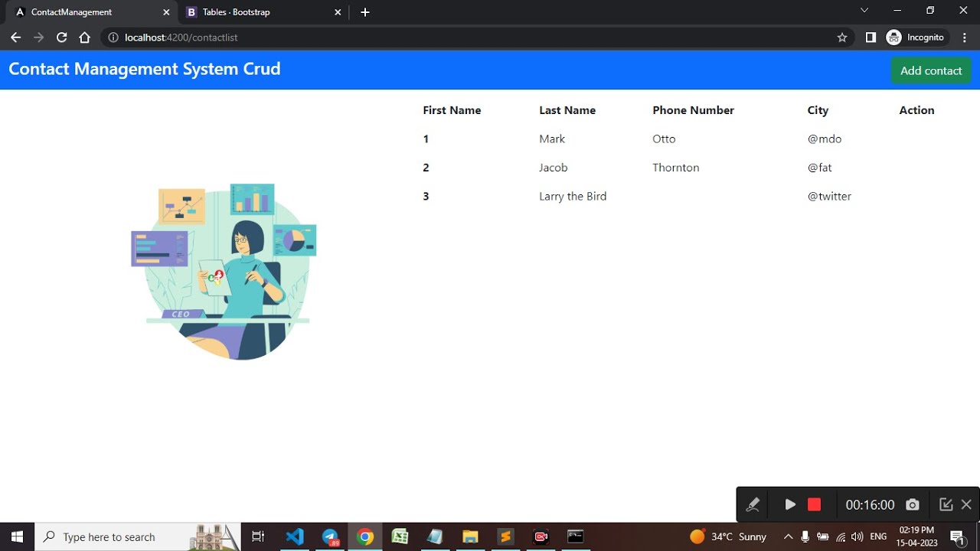Screen dimensions: 980x551
Task: Open Visual Studio Code from taskbar
Action: pos(295,536)
